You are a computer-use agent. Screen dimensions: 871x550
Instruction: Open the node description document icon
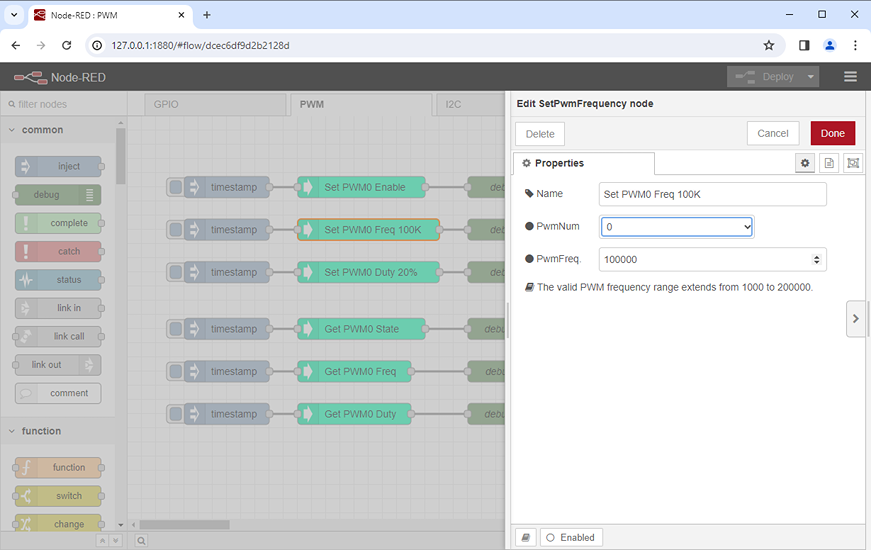pyautogui.click(x=829, y=163)
